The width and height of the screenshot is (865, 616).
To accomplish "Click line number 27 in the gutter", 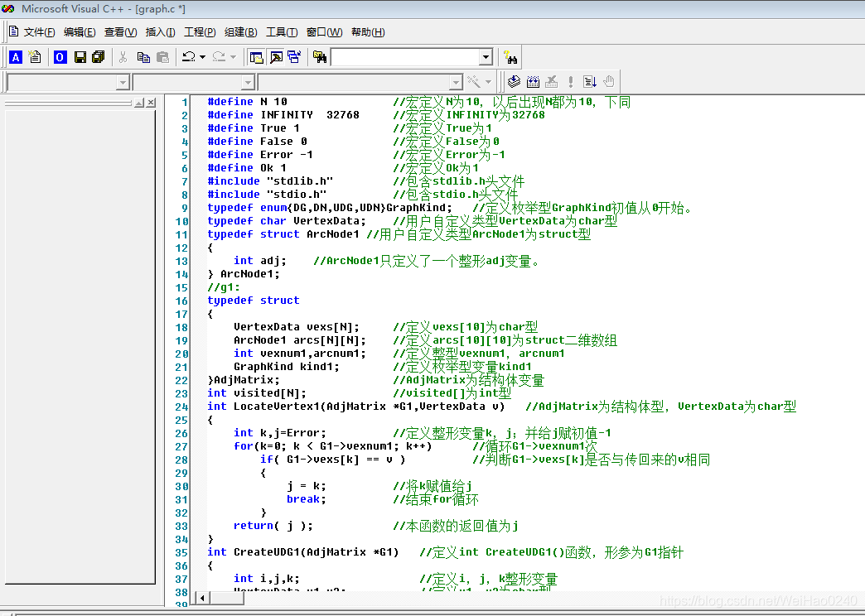I will coord(181,447).
